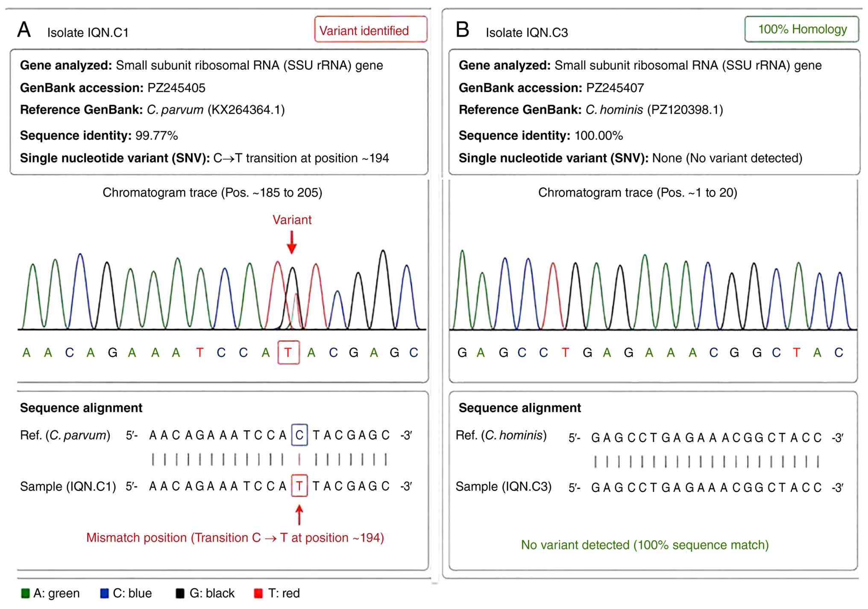The height and width of the screenshot is (609, 868).
Task: Click the panel letter "A"
Action: (x=24, y=30)
